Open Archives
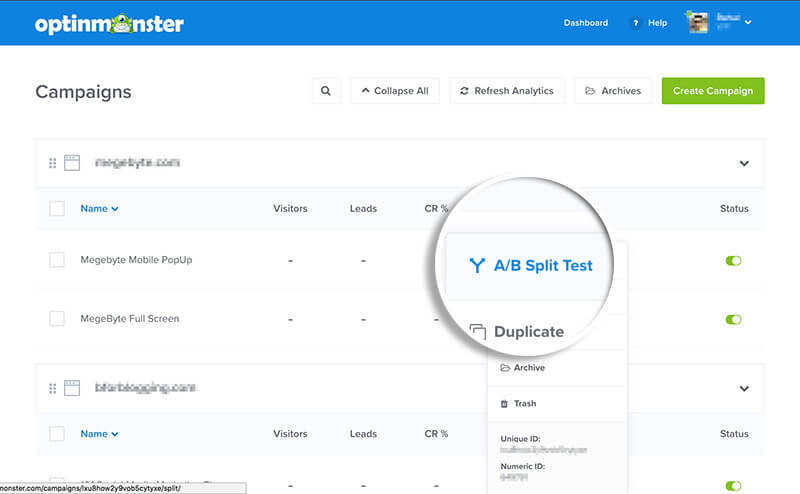Screen dimensions: 800x494 pos(613,91)
